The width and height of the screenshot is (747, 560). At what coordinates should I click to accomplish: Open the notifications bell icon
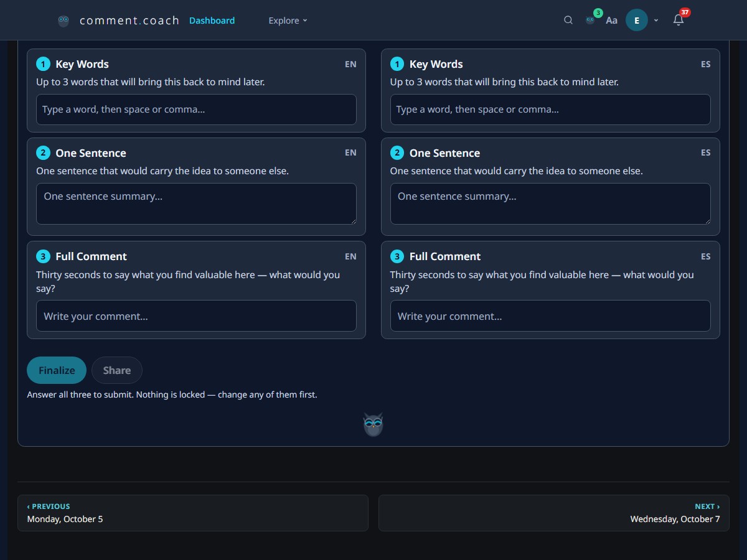pyautogui.click(x=679, y=20)
